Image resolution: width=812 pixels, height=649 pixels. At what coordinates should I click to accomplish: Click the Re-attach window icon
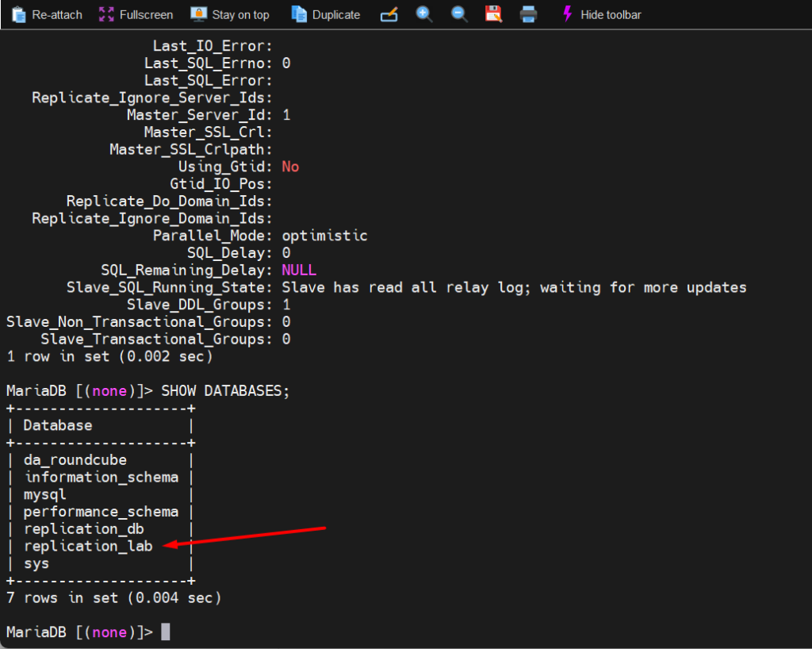[17, 13]
